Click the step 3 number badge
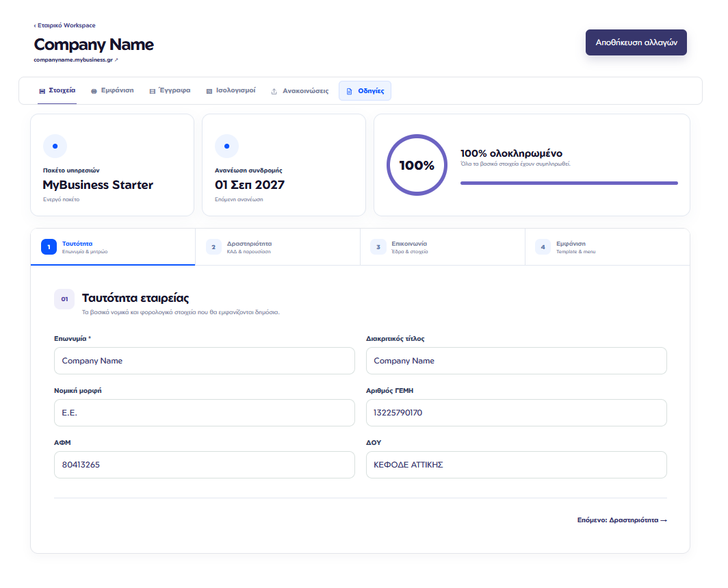This screenshot has height=588, width=728. (378, 247)
